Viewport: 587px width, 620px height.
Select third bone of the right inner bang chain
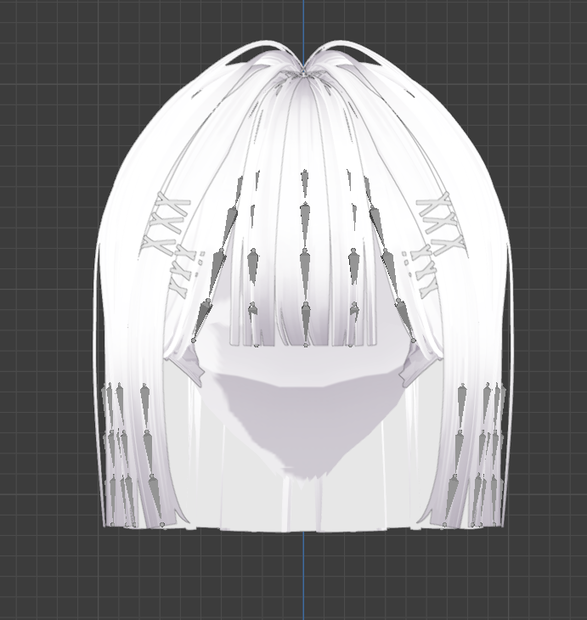point(355,265)
